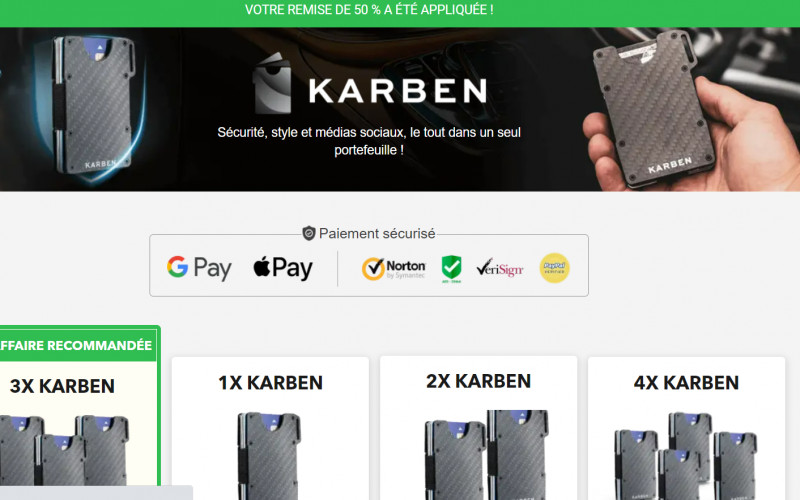Viewport: 800px width, 500px height.
Task: Click the Paiement sécurisé shield icon
Action: point(309,234)
